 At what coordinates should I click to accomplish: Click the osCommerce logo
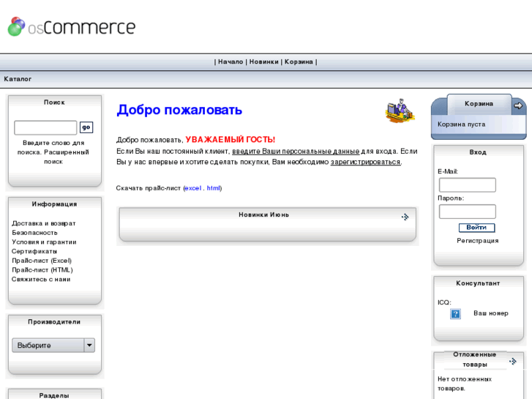click(72, 26)
